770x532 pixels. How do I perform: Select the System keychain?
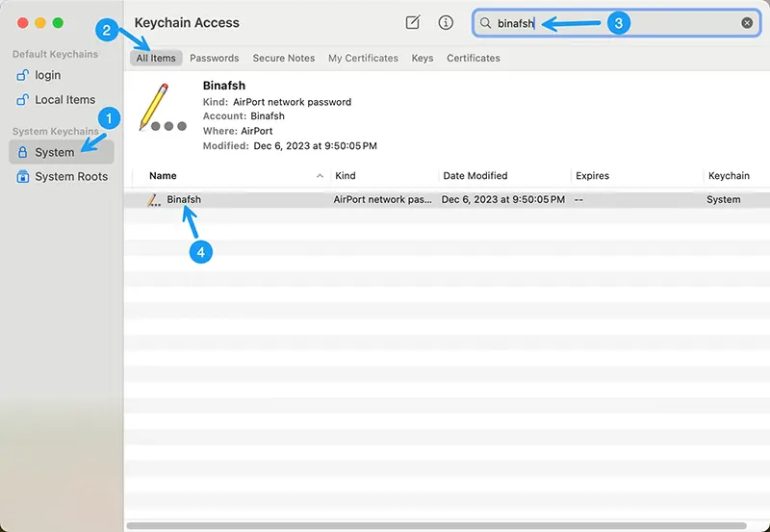coord(62,152)
